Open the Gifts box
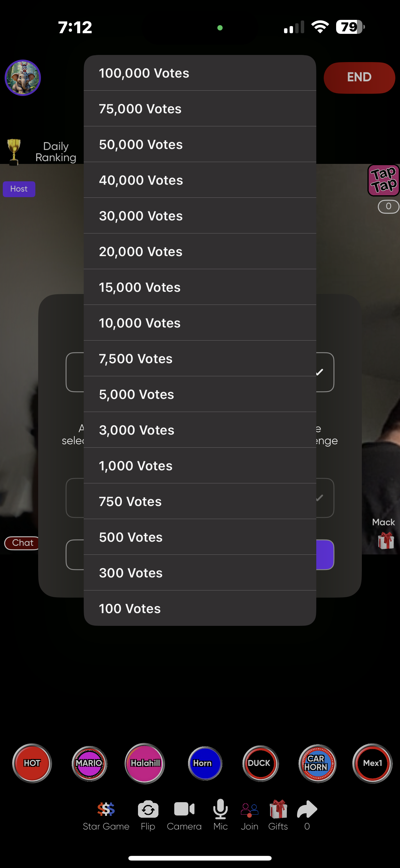400x868 pixels. point(278,809)
